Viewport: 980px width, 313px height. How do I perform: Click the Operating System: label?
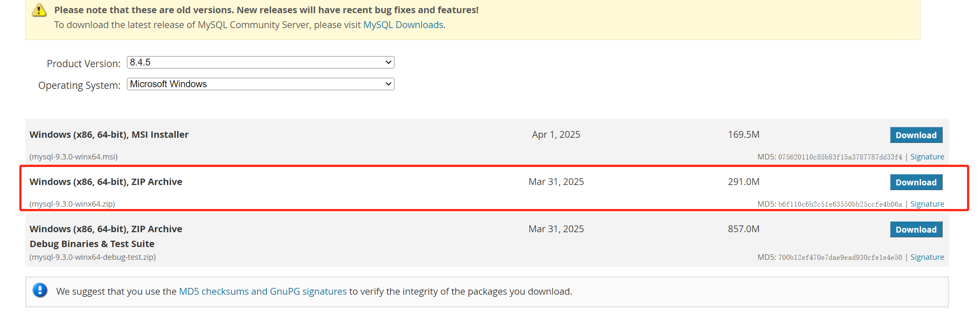(x=79, y=85)
